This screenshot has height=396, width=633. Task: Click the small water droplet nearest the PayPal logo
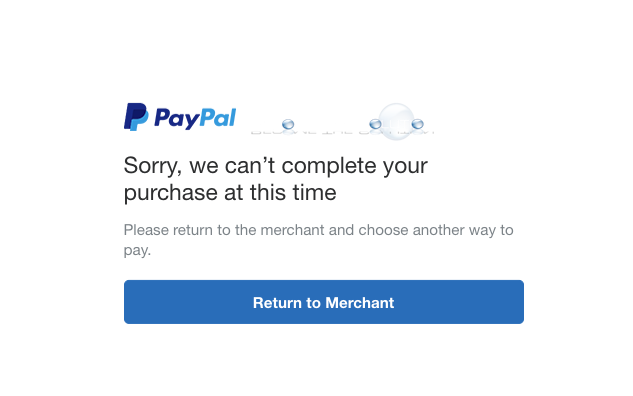pos(288,124)
